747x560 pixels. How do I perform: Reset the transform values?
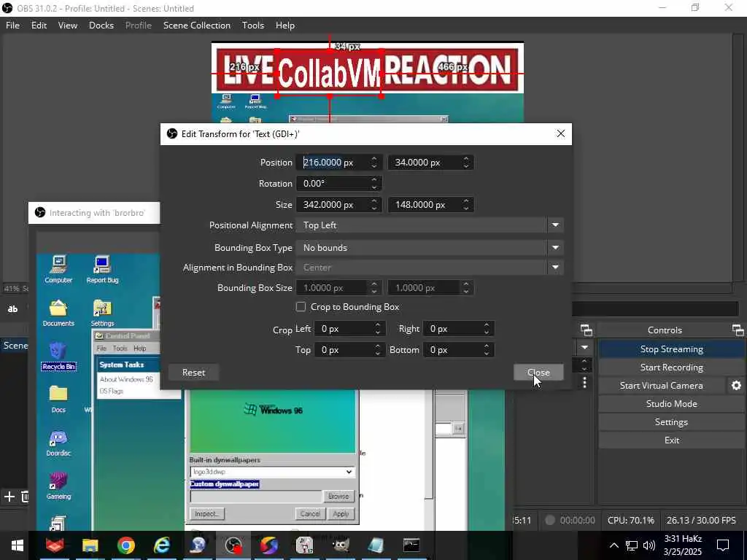click(x=193, y=373)
